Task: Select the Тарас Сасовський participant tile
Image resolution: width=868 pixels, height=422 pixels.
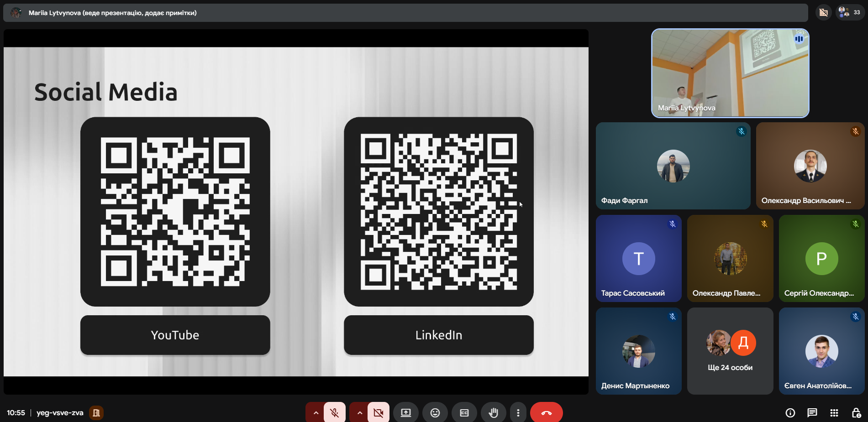Action: tap(639, 259)
